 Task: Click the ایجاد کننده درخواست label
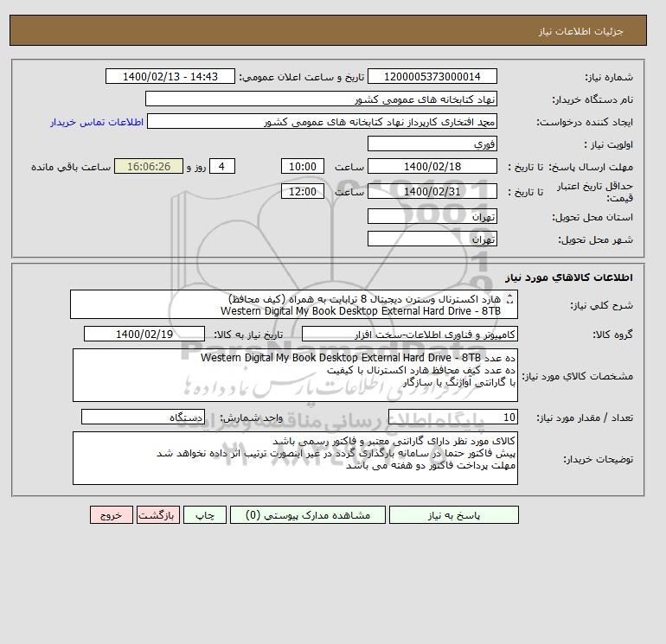(585, 122)
